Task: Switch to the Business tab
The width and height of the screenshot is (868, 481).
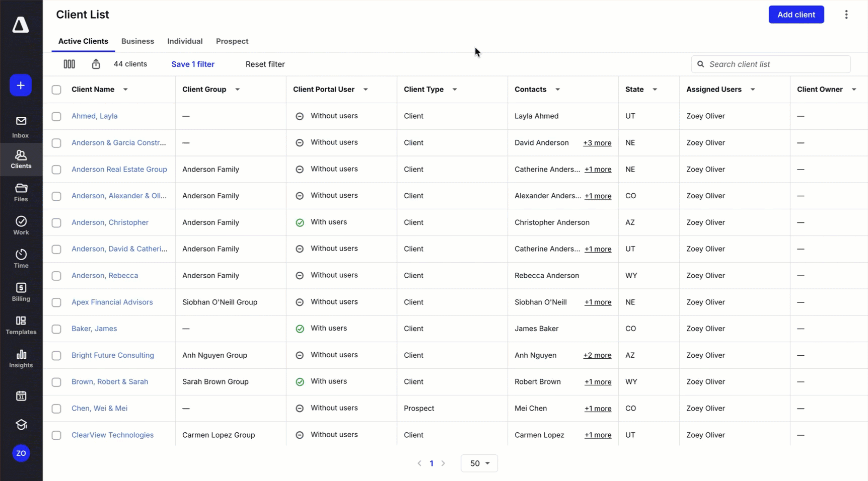Action: [x=137, y=41]
